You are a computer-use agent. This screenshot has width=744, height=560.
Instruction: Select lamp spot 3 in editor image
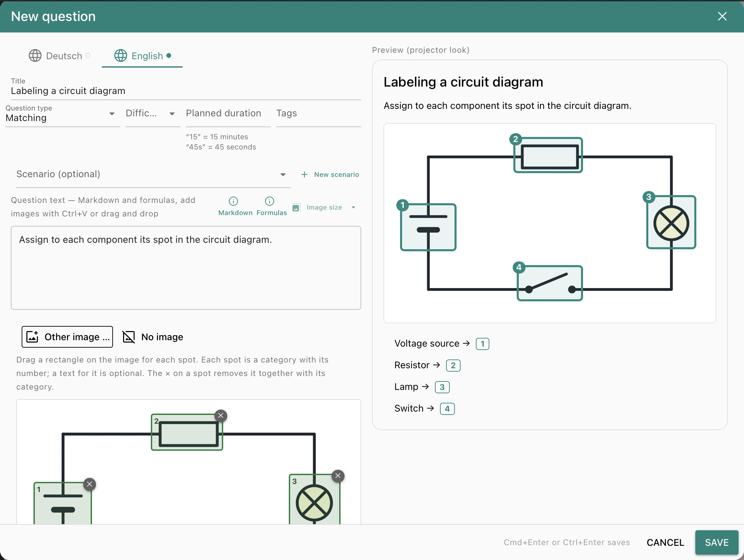(x=315, y=499)
